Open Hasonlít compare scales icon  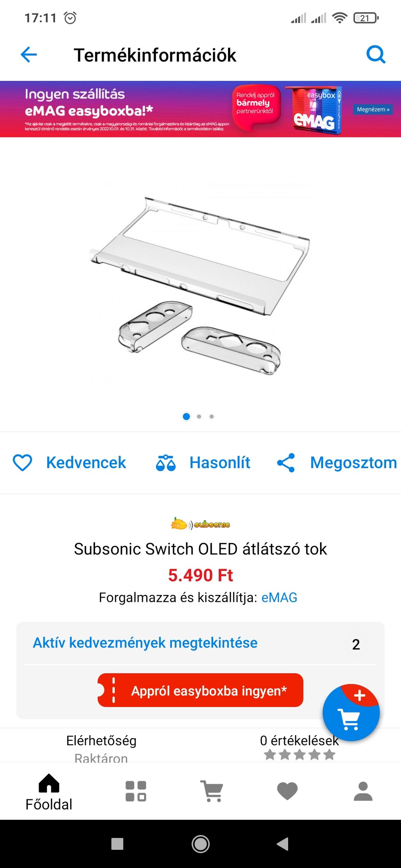(x=166, y=462)
